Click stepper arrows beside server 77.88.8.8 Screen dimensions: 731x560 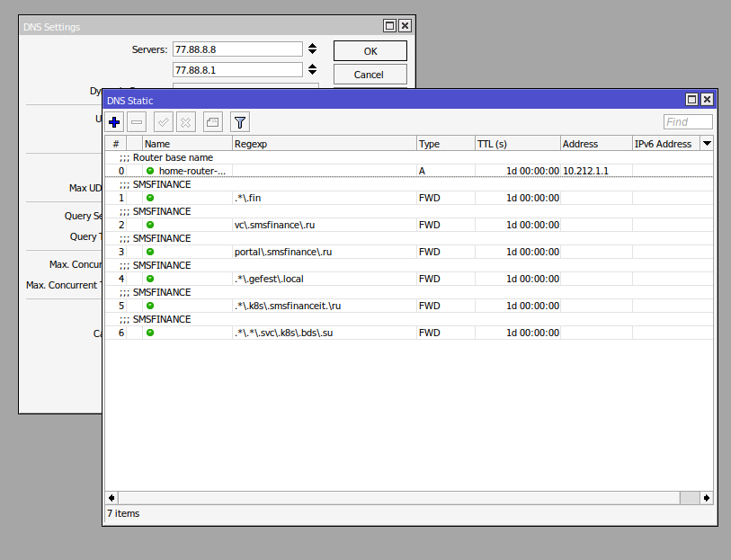pos(312,49)
